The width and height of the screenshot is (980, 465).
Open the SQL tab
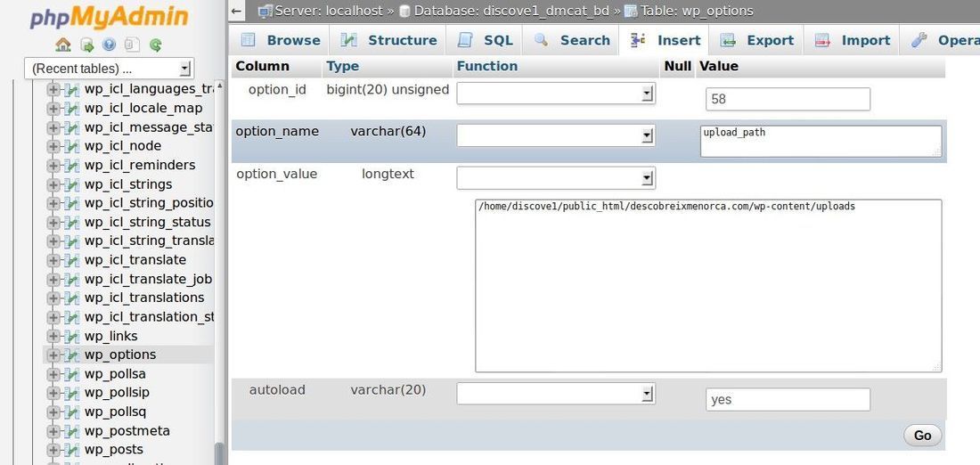[x=485, y=40]
